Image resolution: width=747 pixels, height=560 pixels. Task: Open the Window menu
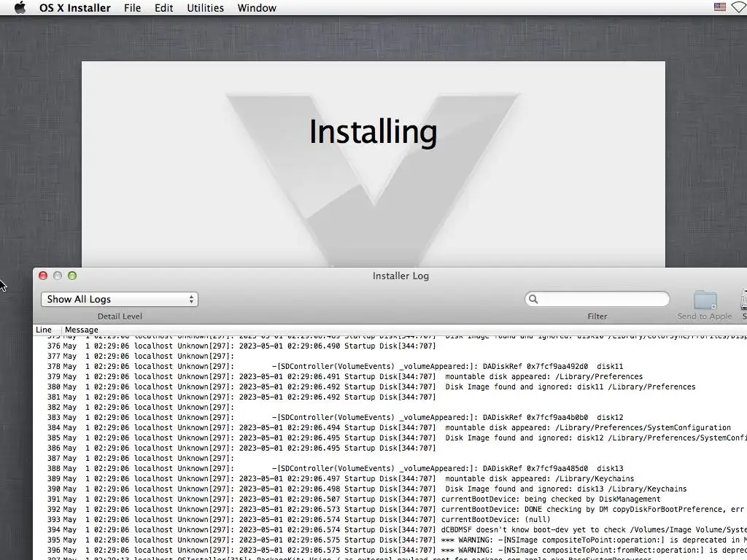pos(256,7)
